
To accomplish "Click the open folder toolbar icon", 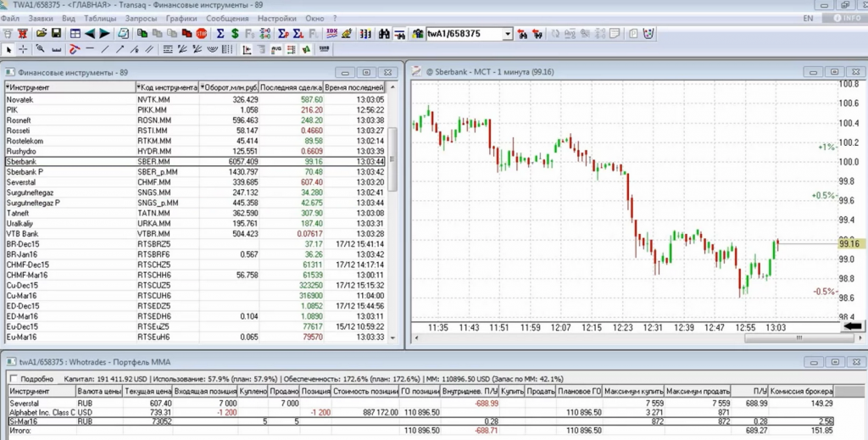I will point(40,34).
